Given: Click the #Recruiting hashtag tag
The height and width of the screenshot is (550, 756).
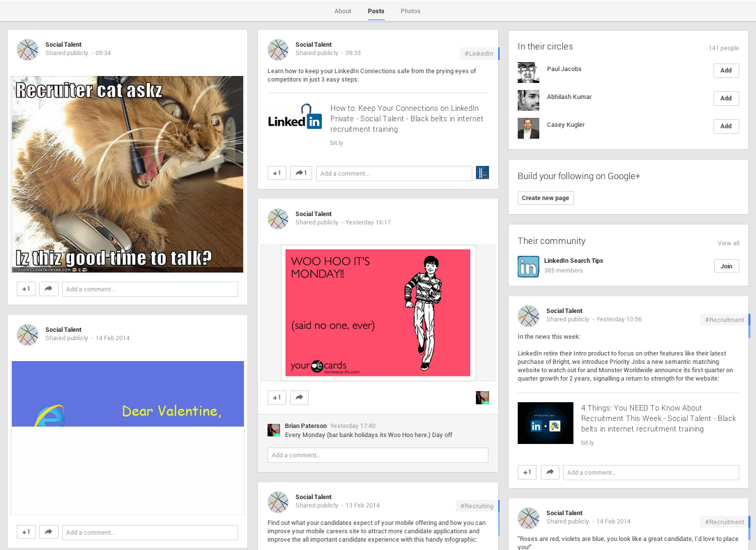Looking at the screenshot, I should 477,506.
